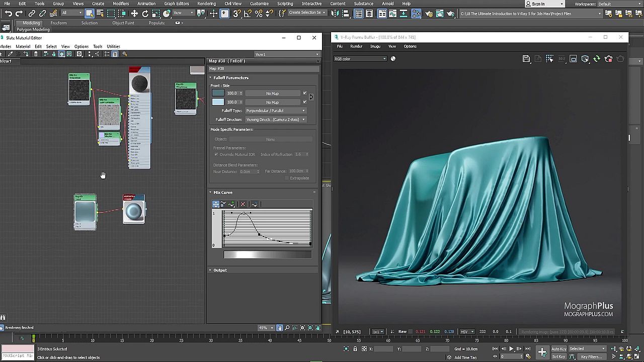Open the RGB color channel dropdown

360,59
